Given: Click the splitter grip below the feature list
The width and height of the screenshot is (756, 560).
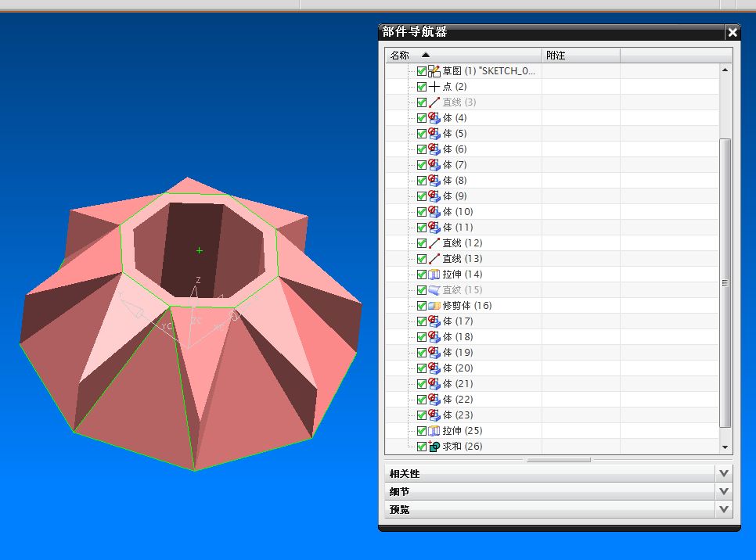Looking at the screenshot, I should coord(558,460).
